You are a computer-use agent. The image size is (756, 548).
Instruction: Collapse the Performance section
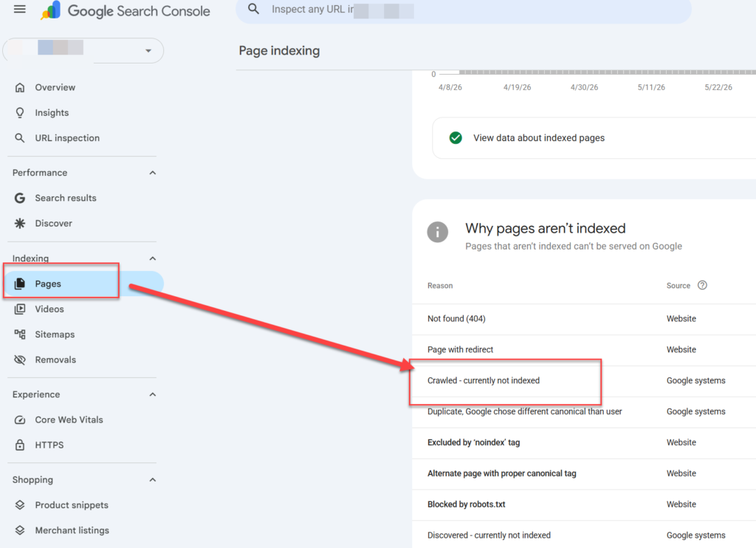[x=153, y=173]
